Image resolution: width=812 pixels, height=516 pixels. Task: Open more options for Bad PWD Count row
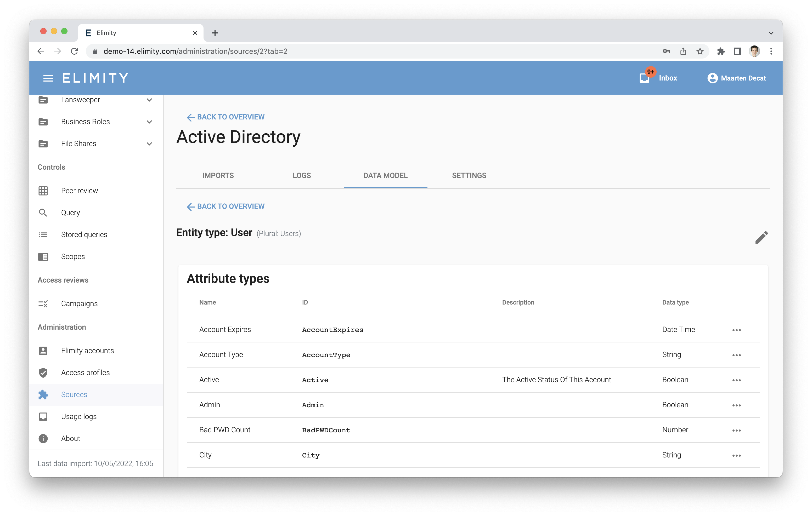tap(736, 431)
